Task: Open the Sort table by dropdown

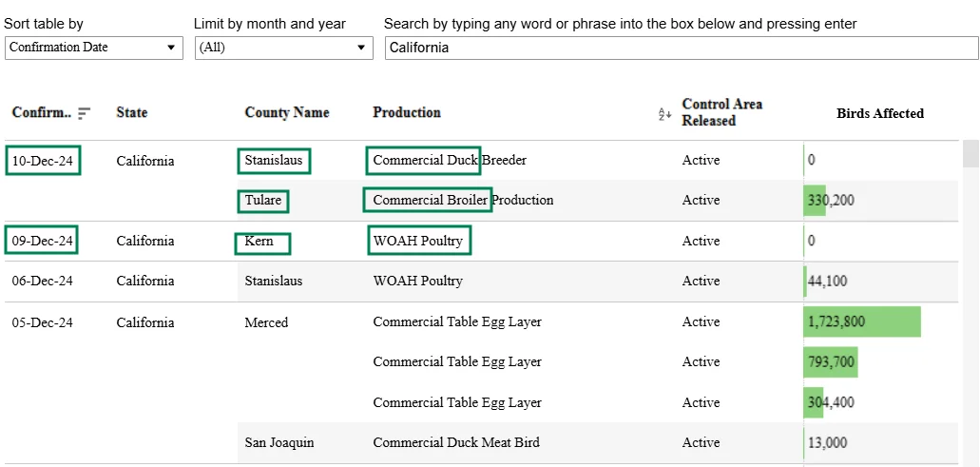Action: coord(94,48)
